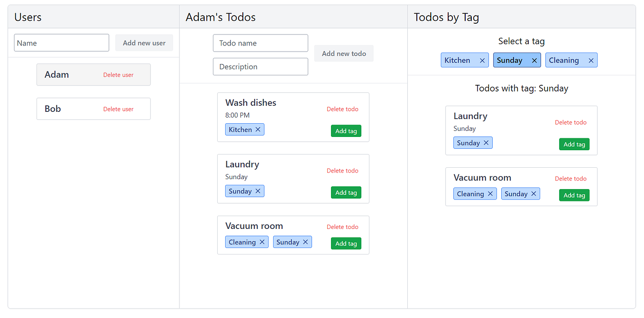Click the Add new todo button

[343, 53]
